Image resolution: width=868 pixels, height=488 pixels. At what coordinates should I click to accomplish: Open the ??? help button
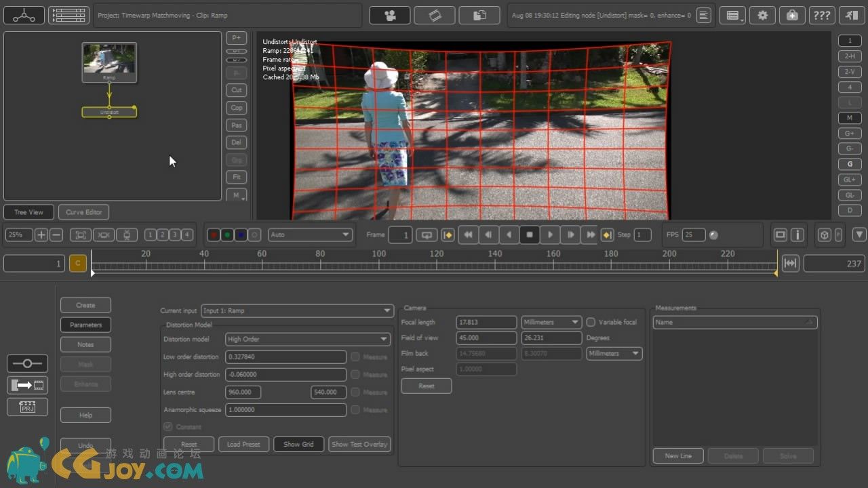[822, 15]
